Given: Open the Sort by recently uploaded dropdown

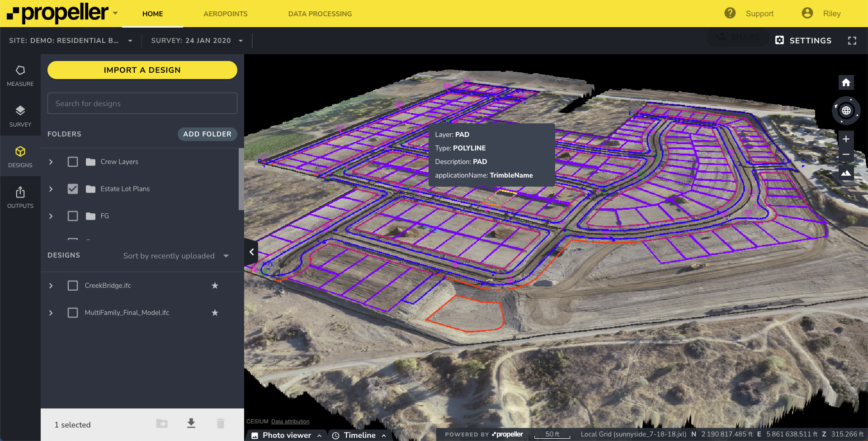Looking at the screenshot, I should click(176, 256).
